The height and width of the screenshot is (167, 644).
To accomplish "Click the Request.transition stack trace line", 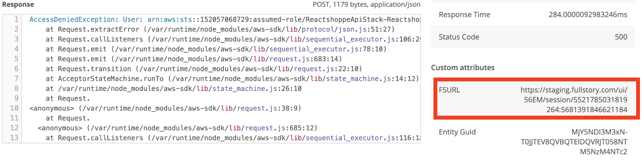I will [x=204, y=69].
